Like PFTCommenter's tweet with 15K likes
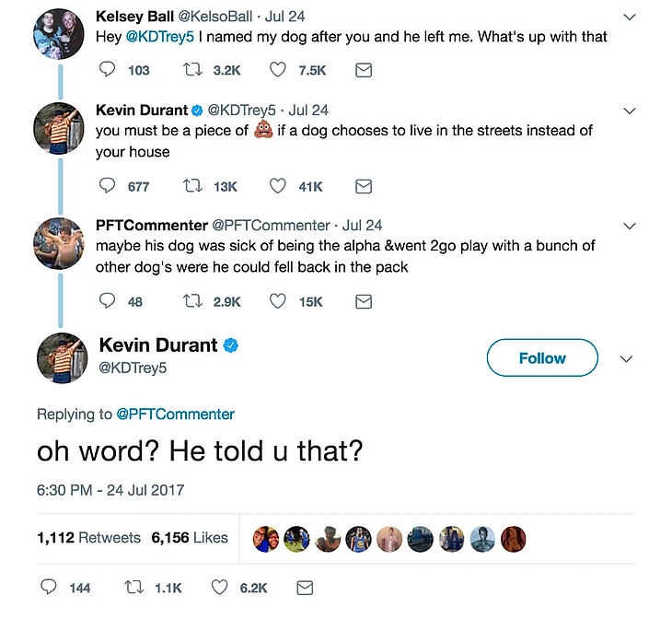This screenshot has width=672, height=619. (x=278, y=301)
